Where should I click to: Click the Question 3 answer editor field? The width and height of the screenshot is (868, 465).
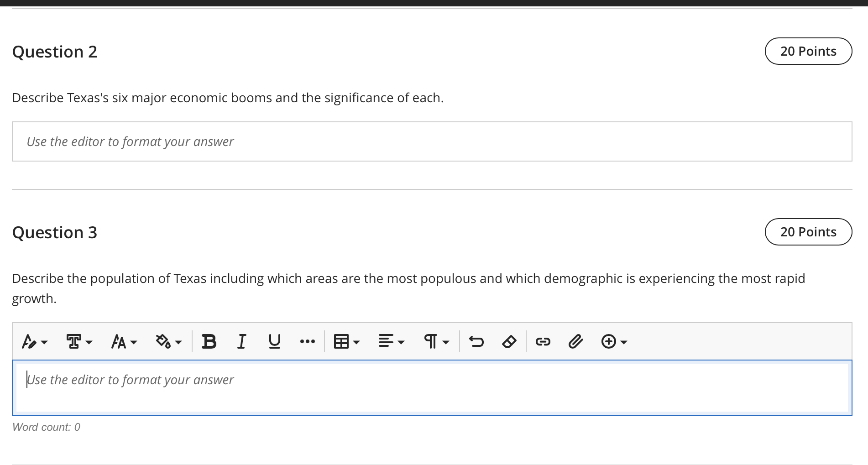(x=432, y=388)
